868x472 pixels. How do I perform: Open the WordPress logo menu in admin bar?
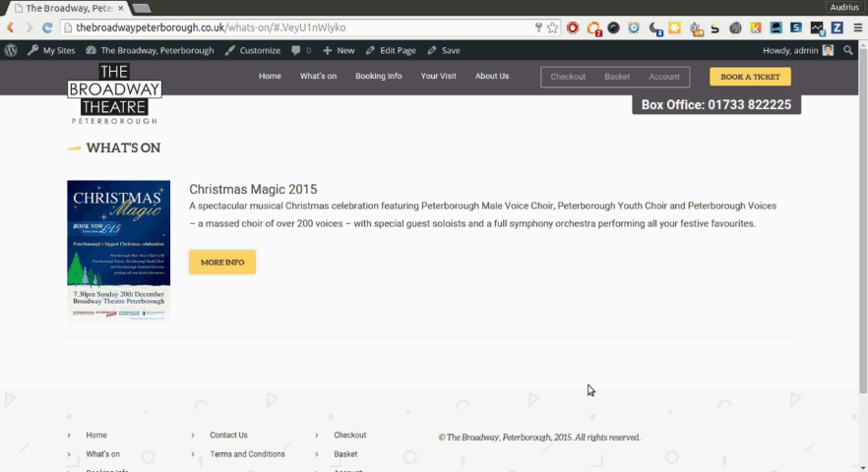(11, 50)
